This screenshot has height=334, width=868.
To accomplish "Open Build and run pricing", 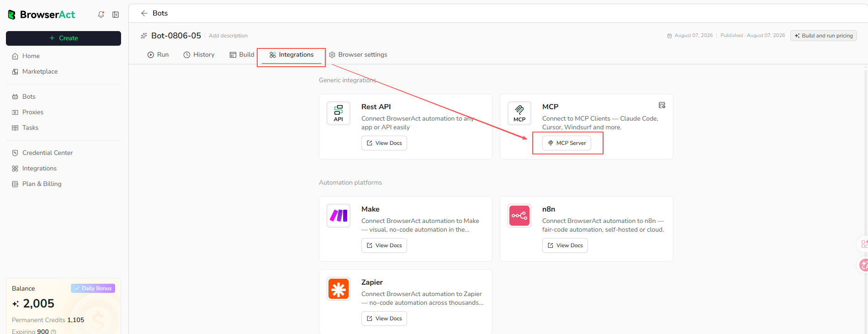I will [x=824, y=36].
